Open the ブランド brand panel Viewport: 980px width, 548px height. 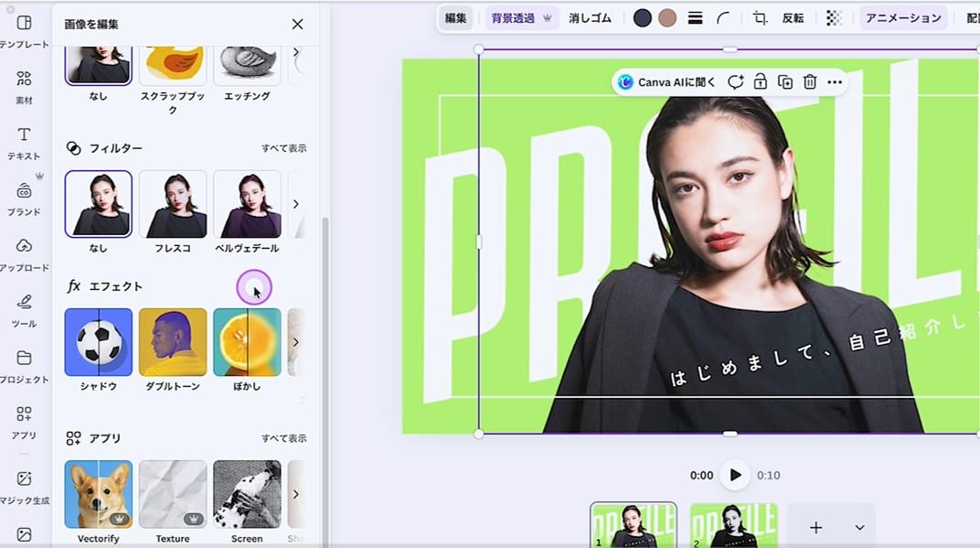(24, 199)
